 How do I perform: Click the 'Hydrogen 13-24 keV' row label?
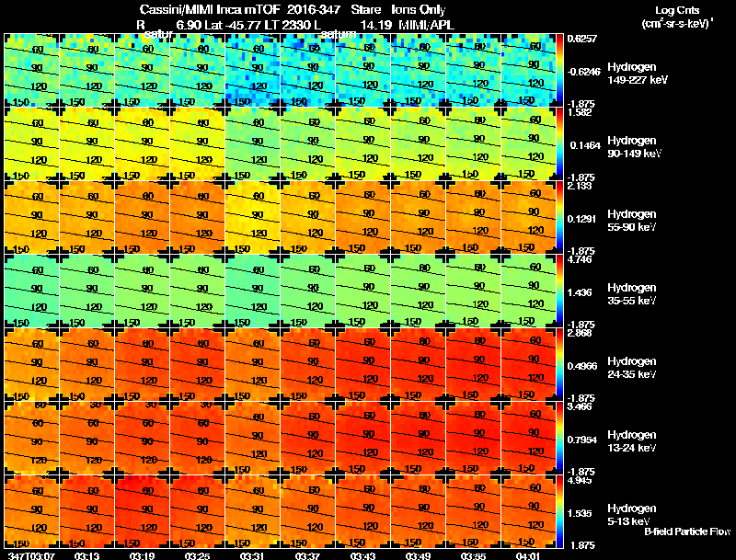632,441
